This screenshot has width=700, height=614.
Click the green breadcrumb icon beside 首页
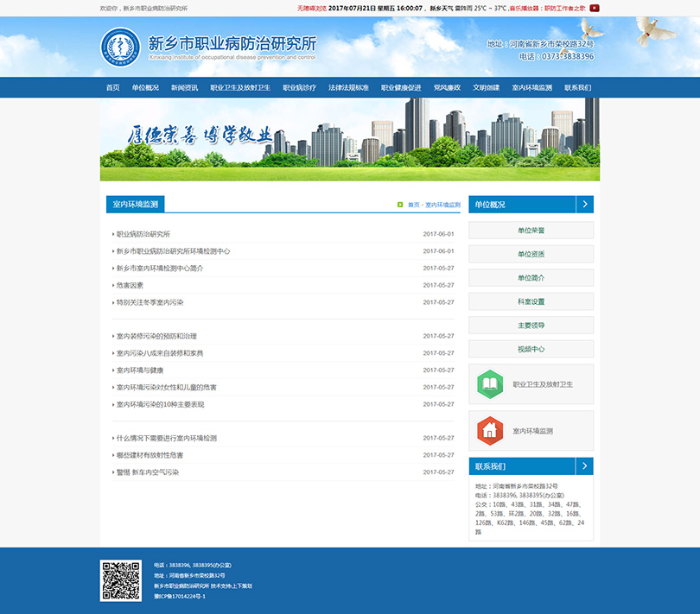coord(400,205)
